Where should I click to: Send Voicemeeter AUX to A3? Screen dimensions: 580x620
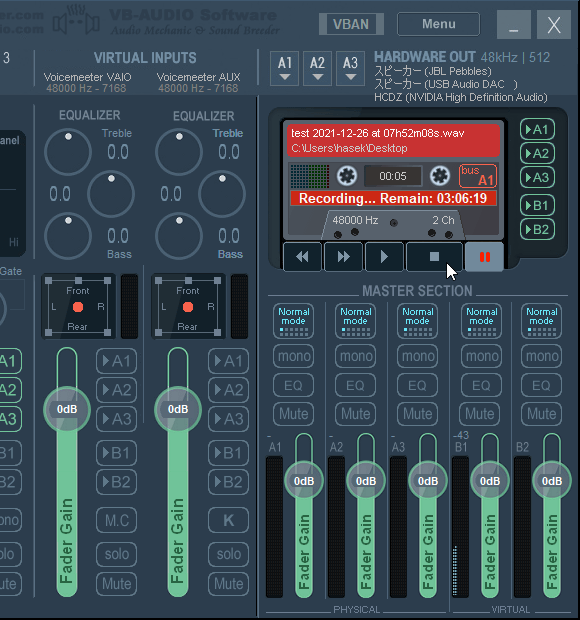coord(229,419)
